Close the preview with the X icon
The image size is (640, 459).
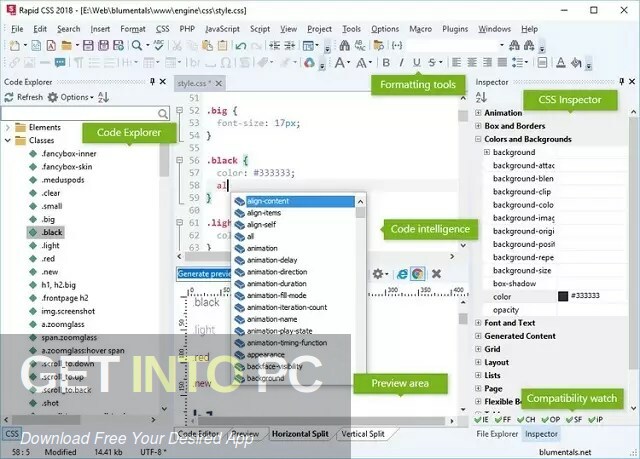436,274
